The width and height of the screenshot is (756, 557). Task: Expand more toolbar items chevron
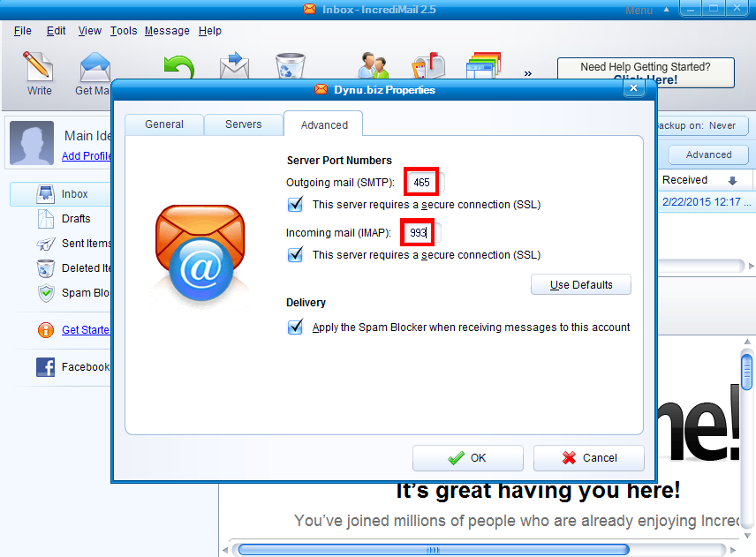pyautogui.click(x=528, y=74)
